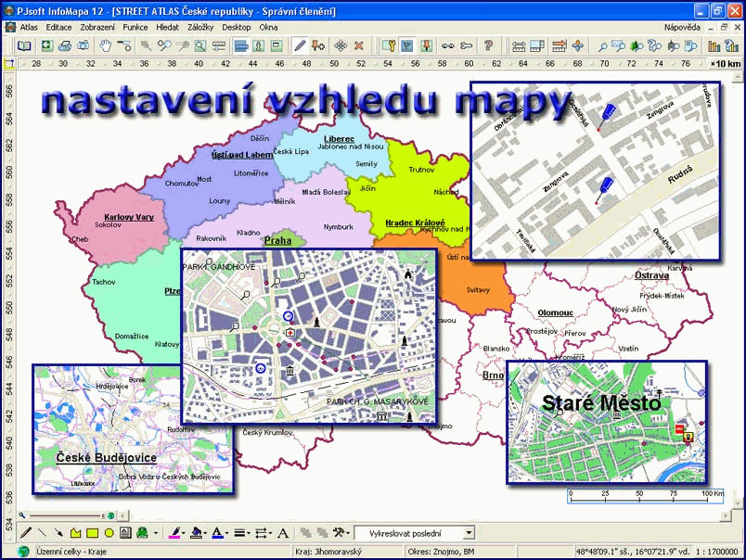Select the zoom-in magnifier tool
Image resolution: width=746 pixels, height=560 pixels.
[164, 46]
